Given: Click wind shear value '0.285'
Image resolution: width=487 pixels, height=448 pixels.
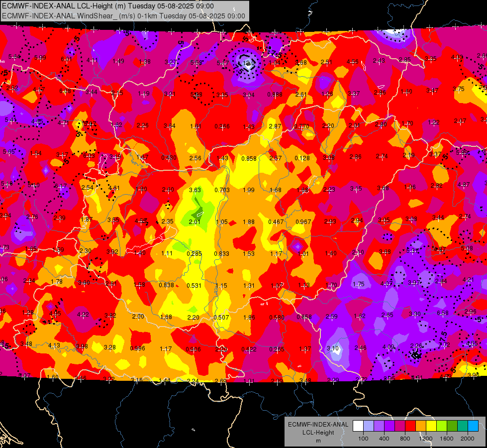Looking at the screenshot, I should coord(194,253).
